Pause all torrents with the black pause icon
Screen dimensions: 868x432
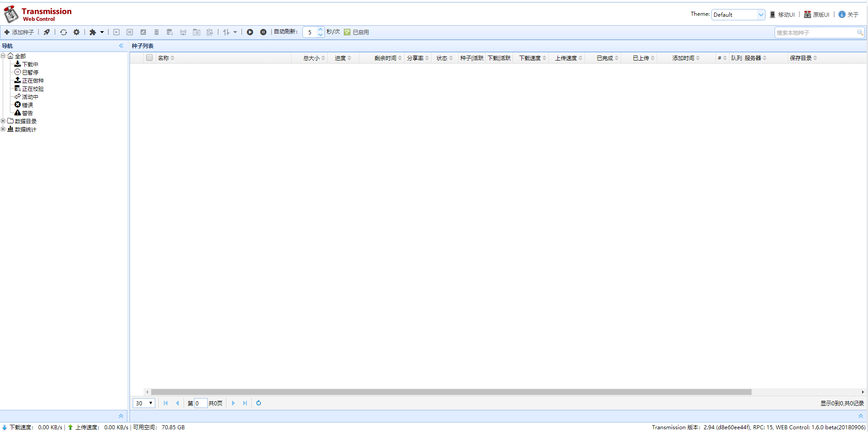pyautogui.click(x=263, y=32)
